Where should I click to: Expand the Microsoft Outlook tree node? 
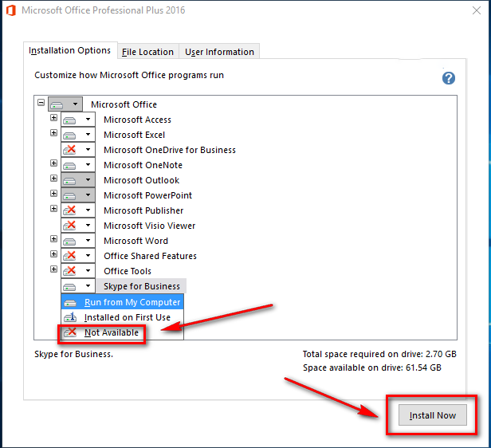coord(54,179)
